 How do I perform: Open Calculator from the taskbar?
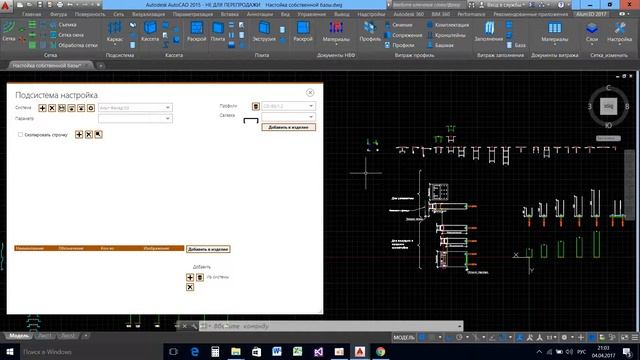pos(215,352)
